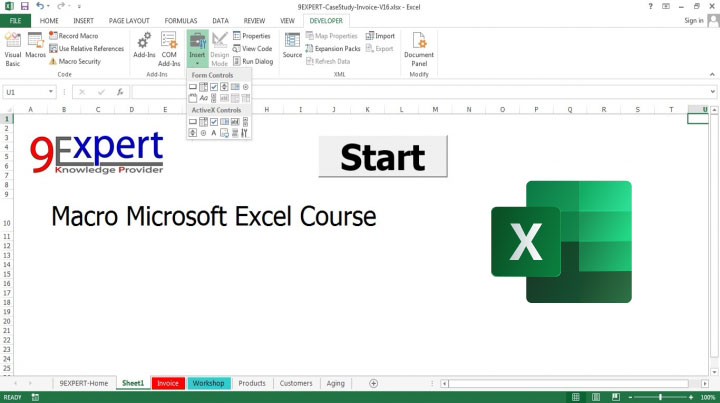Switch to the Workshop sheet
The image size is (720, 403).
(x=208, y=383)
